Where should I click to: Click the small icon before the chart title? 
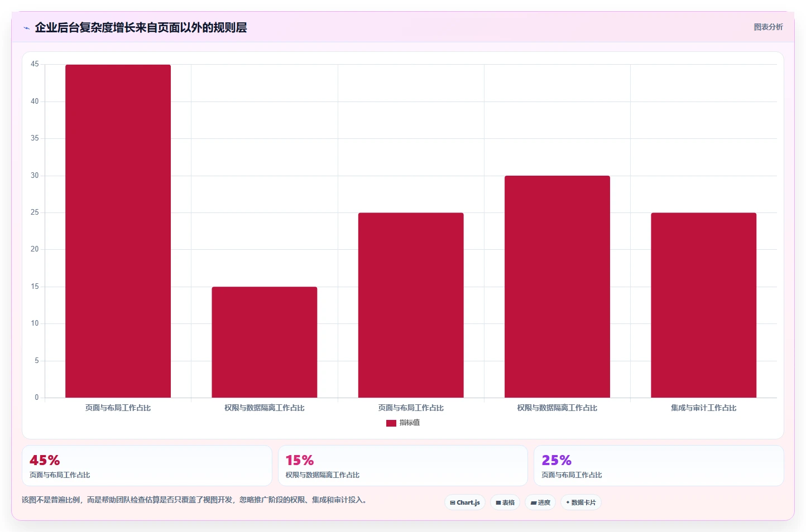click(x=26, y=28)
